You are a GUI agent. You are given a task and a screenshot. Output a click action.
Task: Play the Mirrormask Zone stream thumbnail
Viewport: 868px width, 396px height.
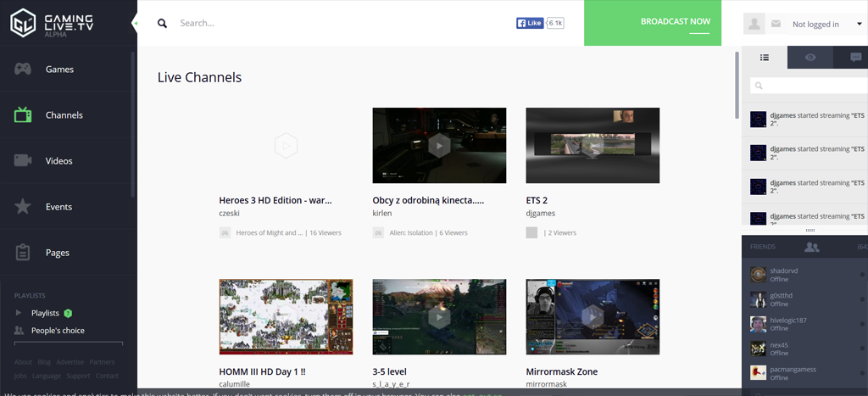593,317
